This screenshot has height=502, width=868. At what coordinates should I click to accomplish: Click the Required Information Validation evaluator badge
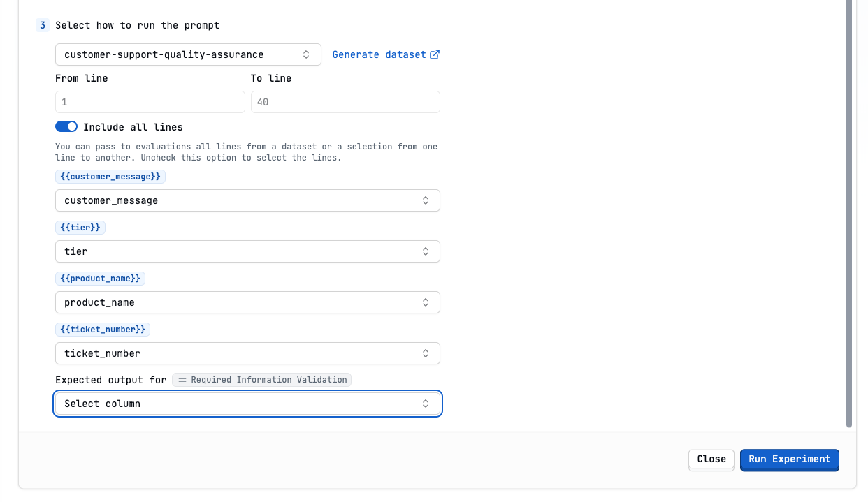(261, 379)
